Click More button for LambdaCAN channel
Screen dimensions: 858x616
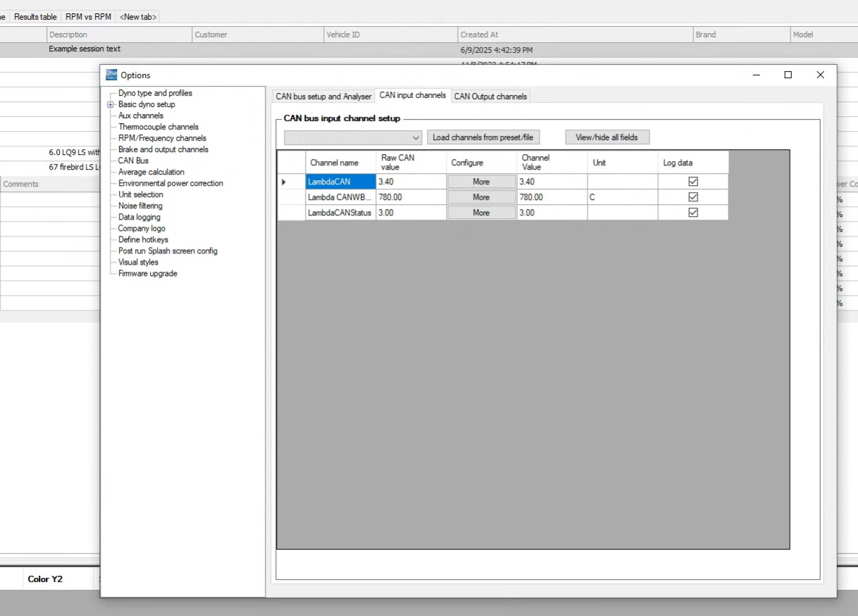pyautogui.click(x=481, y=182)
